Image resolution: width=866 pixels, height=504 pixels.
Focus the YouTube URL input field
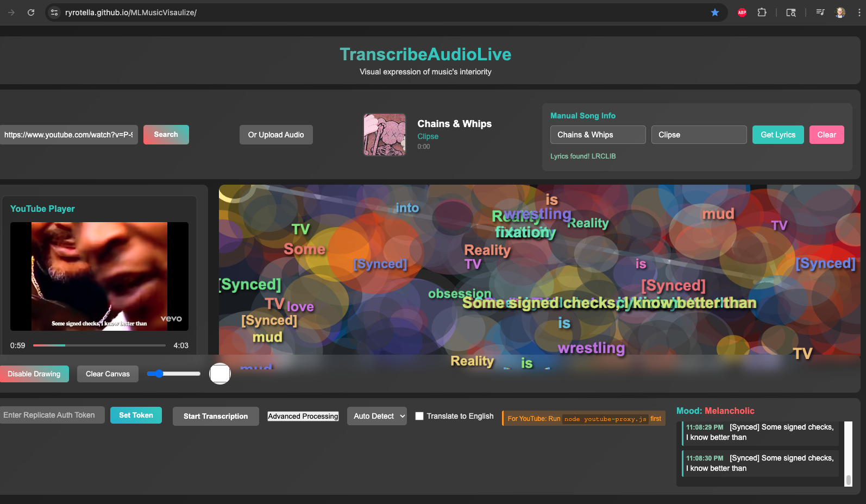[x=69, y=135]
